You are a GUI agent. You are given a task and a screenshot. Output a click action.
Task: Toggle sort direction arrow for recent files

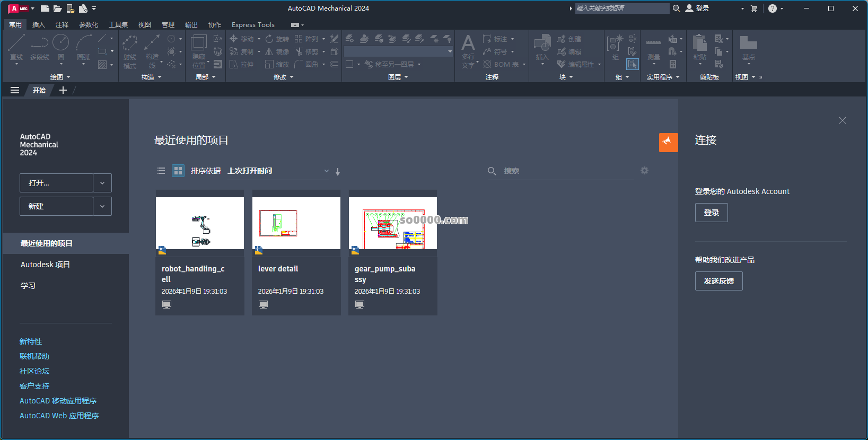[338, 171]
